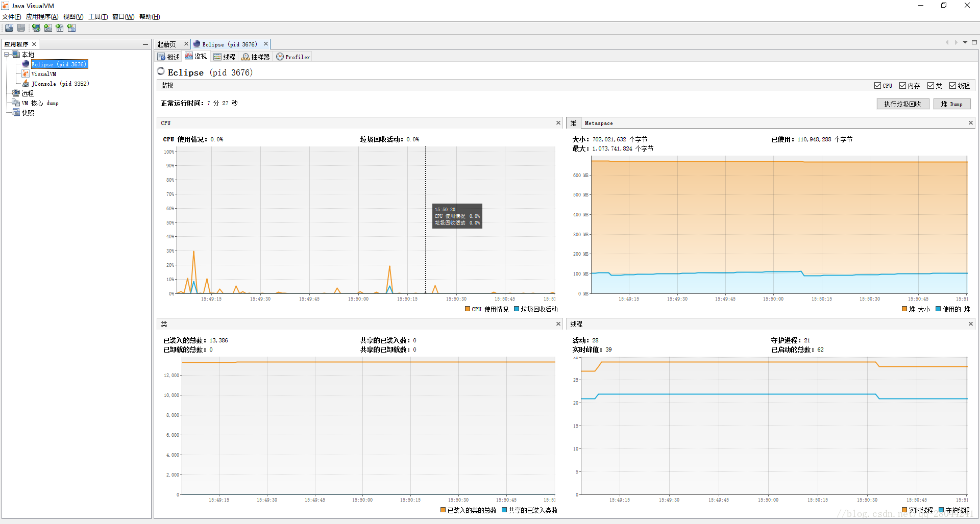Open the 视图 menu
Viewport: 980px width, 524px height.
73,17
